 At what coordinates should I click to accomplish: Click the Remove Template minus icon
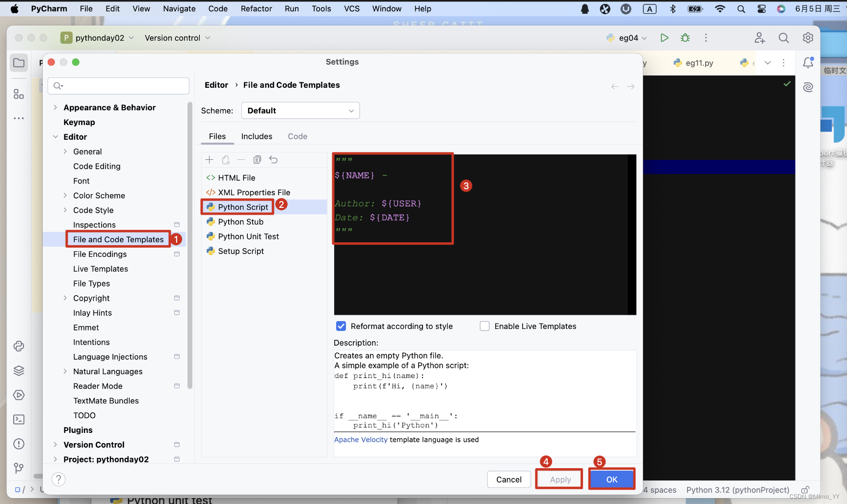(241, 160)
